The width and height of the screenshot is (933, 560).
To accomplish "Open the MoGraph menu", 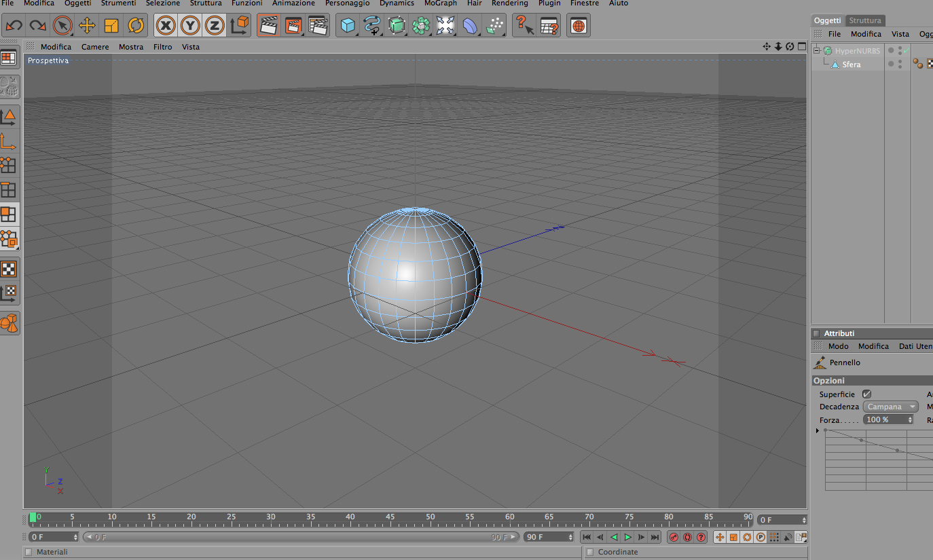I will coord(440,3).
